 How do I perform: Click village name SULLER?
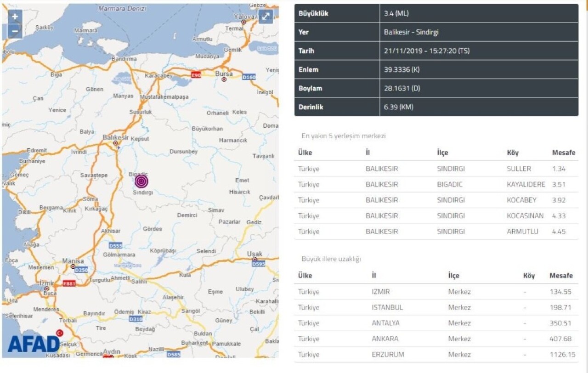click(519, 169)
